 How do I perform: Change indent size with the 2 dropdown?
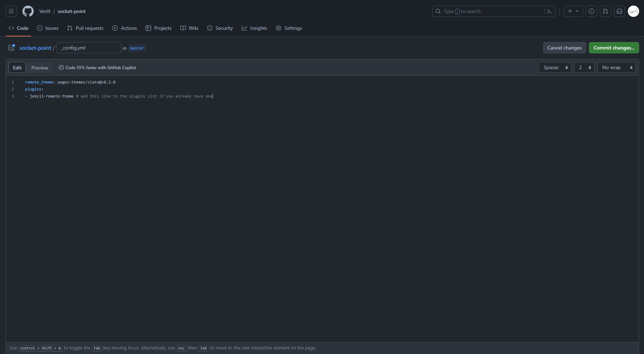tap(584, 67)
